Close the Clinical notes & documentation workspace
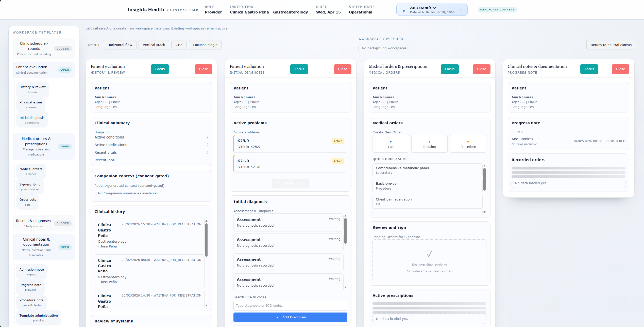 [x=620, y=69]
